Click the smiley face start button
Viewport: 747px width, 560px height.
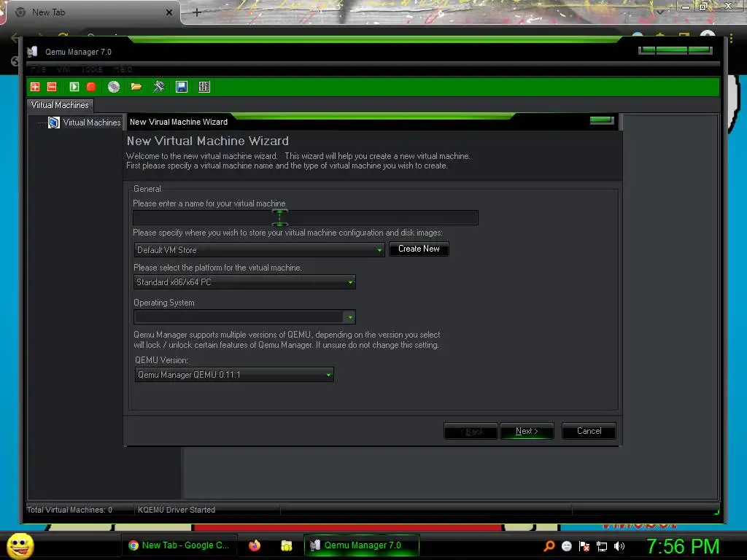coord(20,545)
